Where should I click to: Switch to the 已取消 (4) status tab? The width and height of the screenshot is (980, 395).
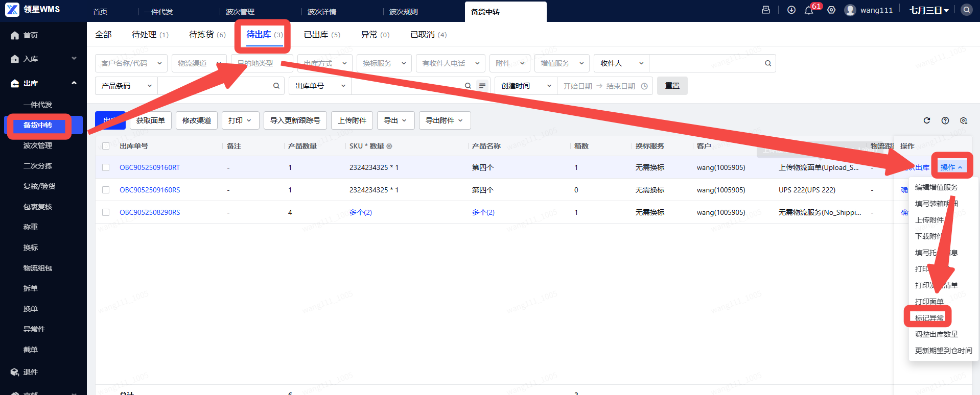(428, 35)
